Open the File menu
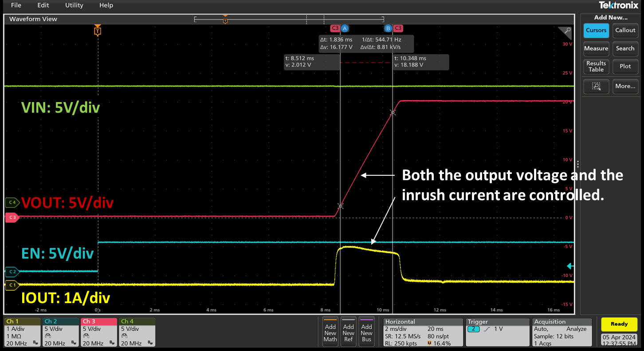This screenshot has height=351, width=644. pos(16,5)
